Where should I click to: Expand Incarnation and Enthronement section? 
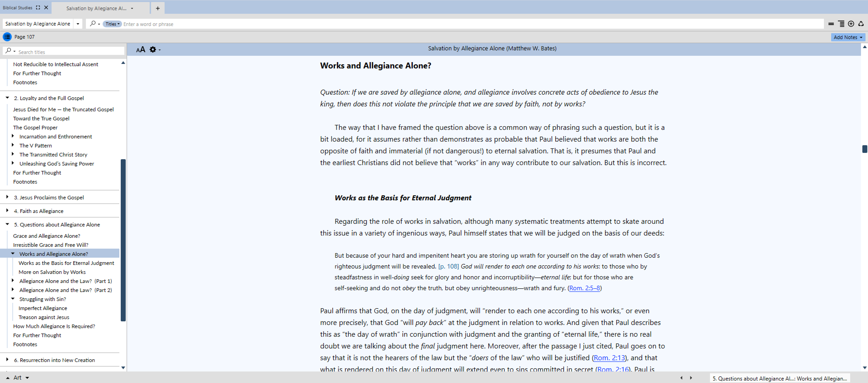(x=13, y=136)
